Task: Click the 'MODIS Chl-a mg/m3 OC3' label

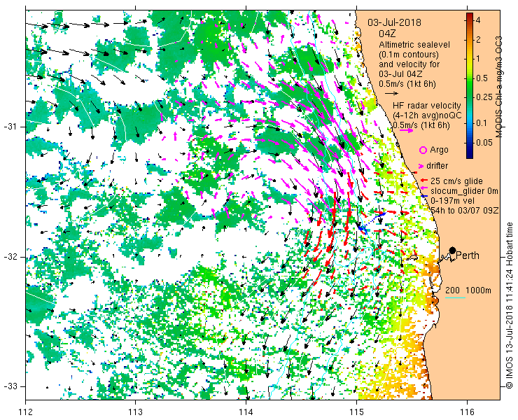Action: pyautogui.click(x=498, y=87)
